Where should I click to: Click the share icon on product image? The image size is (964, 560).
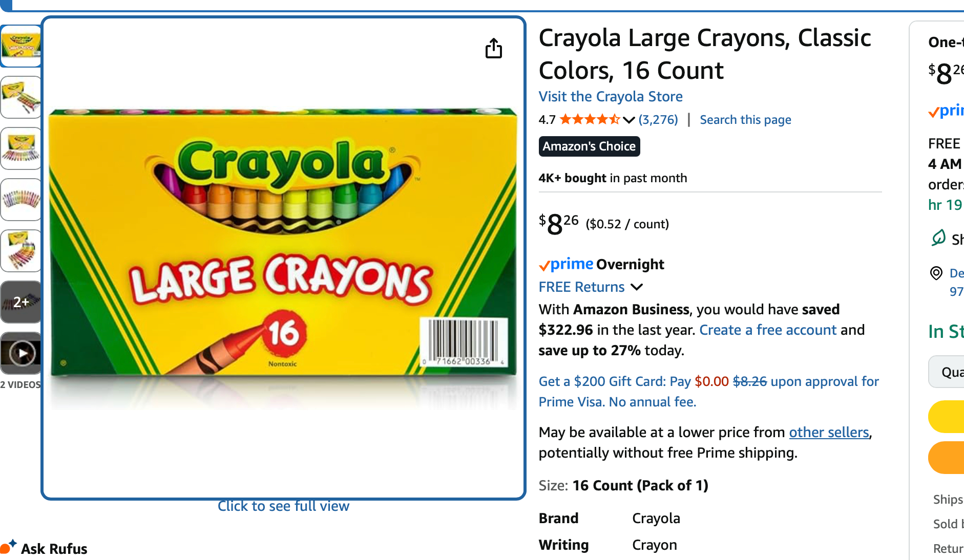click(x=493, y=49)
